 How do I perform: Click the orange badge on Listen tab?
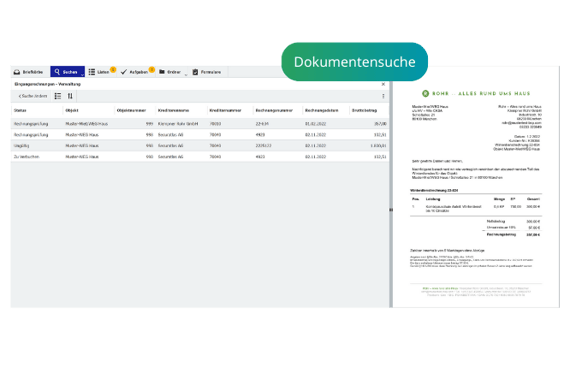tap(113, 69)
